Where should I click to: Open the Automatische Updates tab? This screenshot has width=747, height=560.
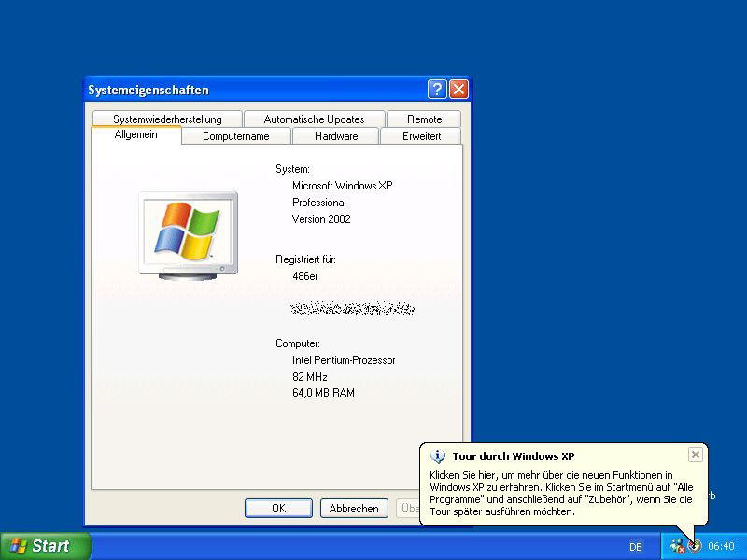pyautogui.click(x=314, y=119)
